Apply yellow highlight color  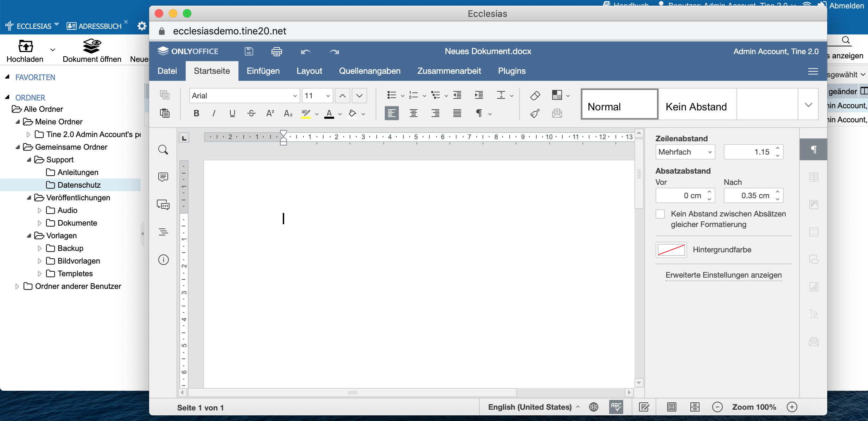tap(306, 113)
